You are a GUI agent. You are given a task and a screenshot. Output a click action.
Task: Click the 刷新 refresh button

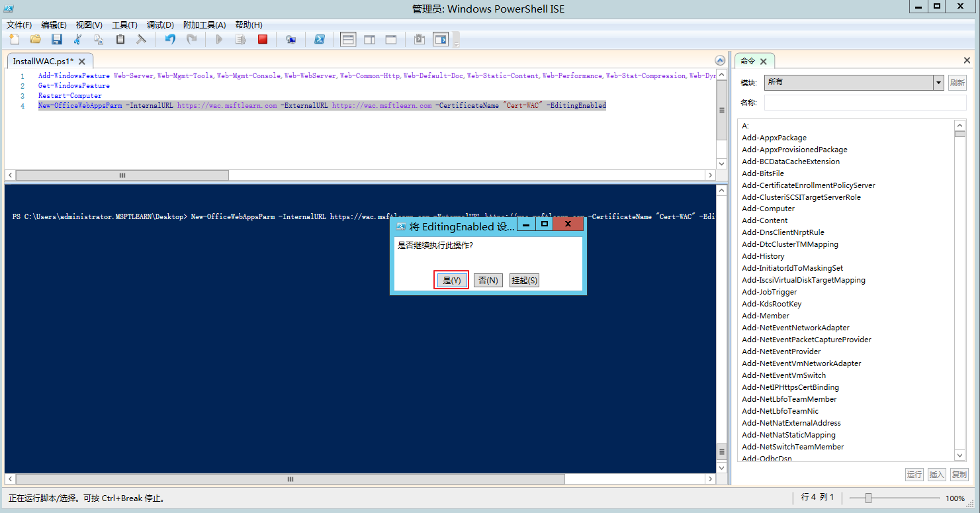pyautogui.click(x=958, y=83)
